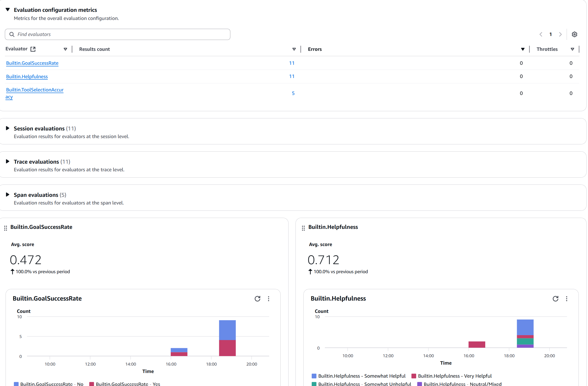This screenshot has height=386, width=588.
Task: Open the Builtin.Helpfulness chart options menu
Action: 567,299
